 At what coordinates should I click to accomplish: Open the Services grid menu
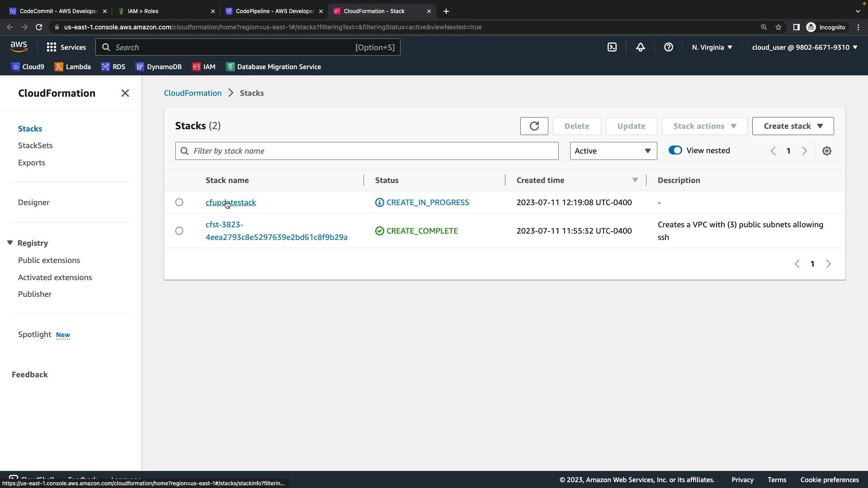tap(66, 47)
